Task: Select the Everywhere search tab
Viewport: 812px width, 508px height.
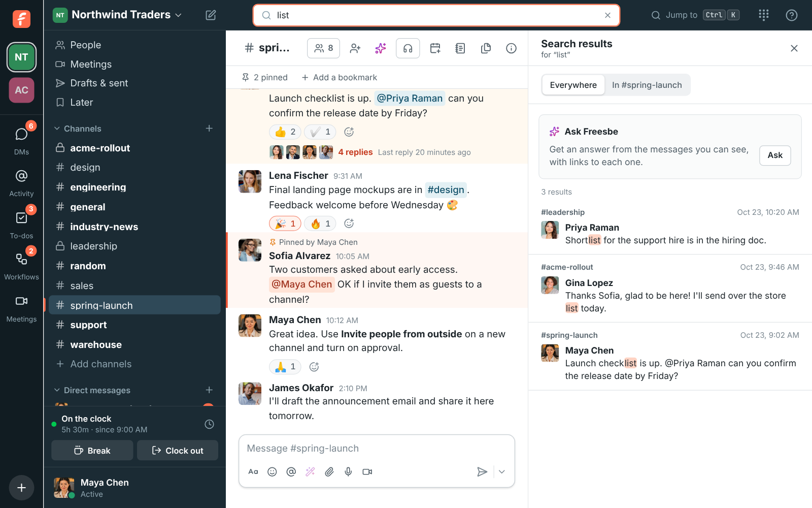Action: click(573, 85)
